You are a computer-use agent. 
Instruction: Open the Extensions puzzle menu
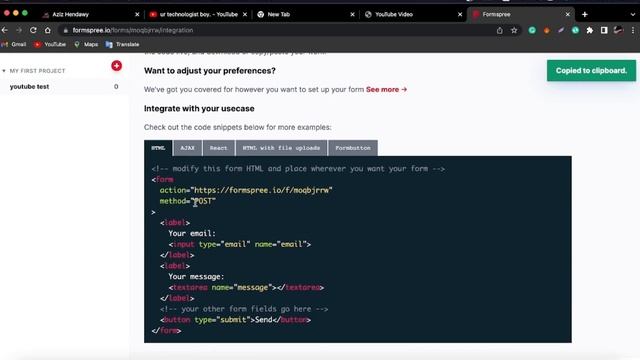(x=589, y=30)
